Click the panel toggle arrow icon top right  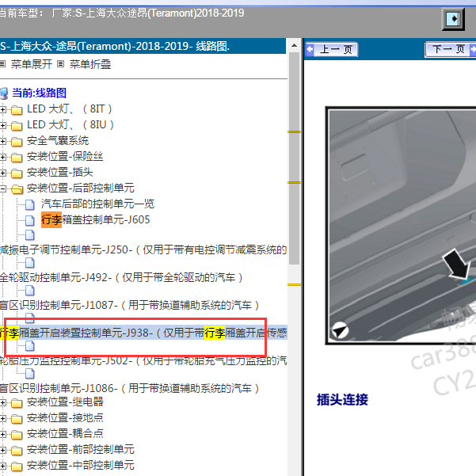(453, 19)
